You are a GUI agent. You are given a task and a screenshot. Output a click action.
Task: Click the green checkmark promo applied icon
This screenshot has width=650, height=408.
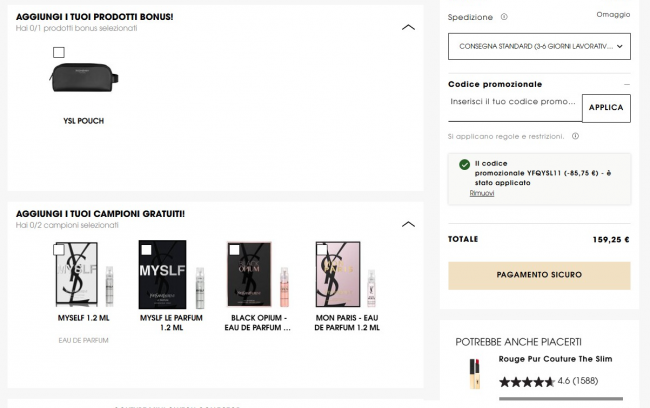click(464, 164)
